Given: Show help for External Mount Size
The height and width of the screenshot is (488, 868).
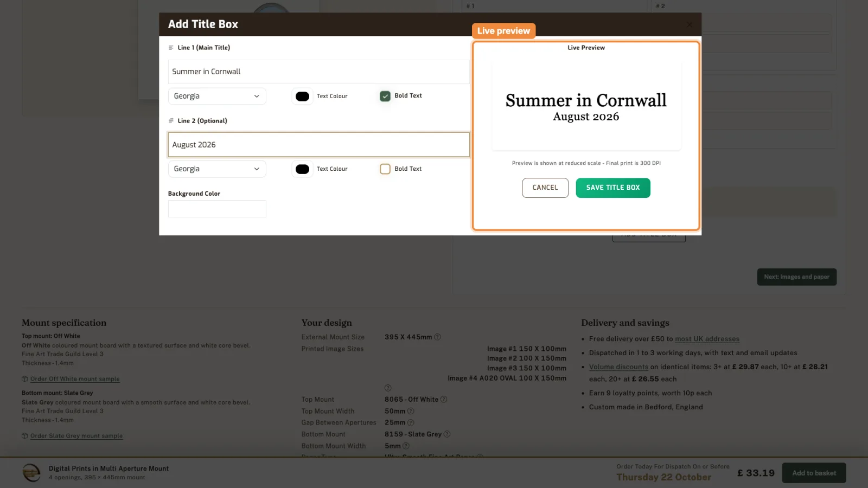Looking at the screenshot, I should point(437,337).
